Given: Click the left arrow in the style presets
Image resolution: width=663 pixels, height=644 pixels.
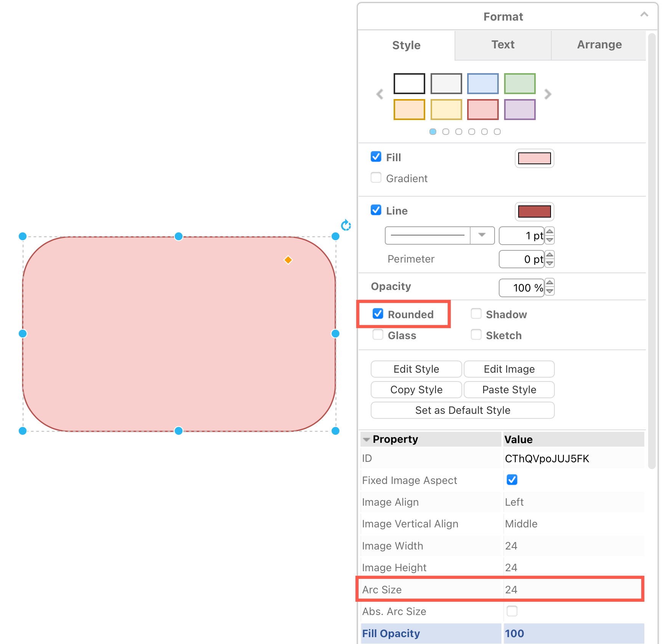Looking at the screenshot, I should coord(380,94).
